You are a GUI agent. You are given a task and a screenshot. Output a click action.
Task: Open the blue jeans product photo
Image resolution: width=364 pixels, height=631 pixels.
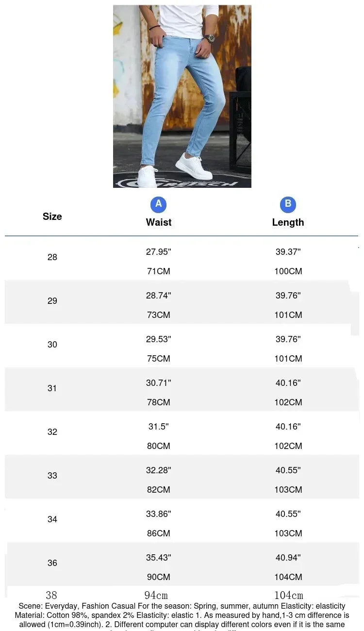[x=182, y=96]
